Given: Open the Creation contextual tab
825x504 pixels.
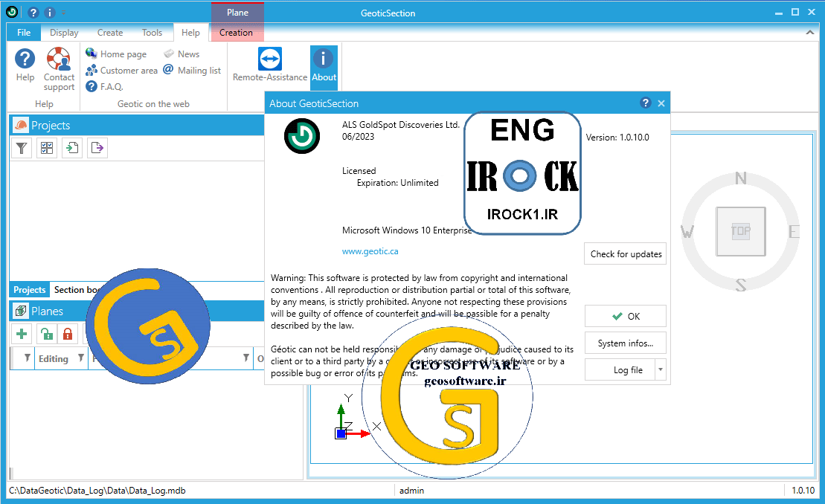Looking at the screenshot, I should pyautogui.click(x=237, y=32).
